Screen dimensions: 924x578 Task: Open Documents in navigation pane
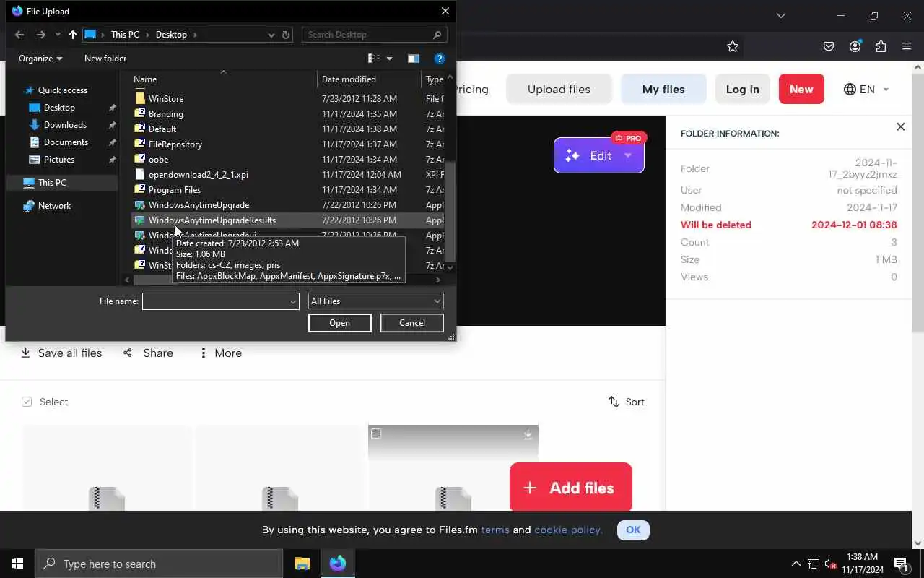(x=66, y=142)
